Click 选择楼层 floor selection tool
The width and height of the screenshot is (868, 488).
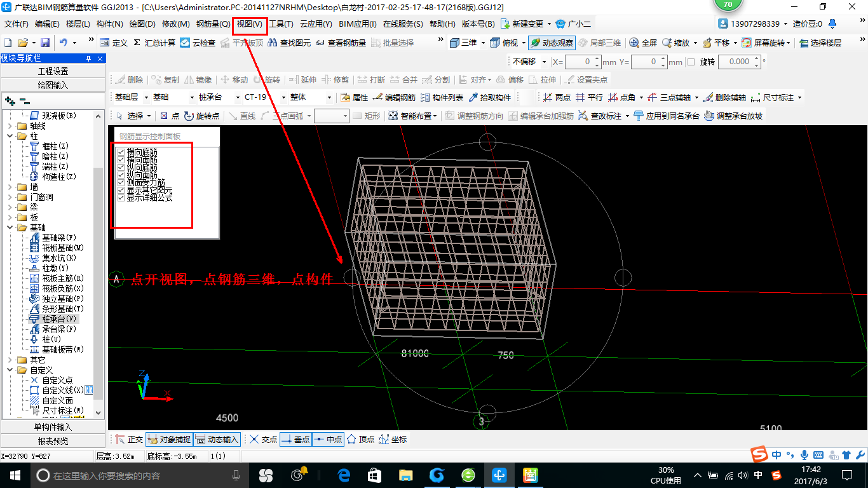[820, 43]
